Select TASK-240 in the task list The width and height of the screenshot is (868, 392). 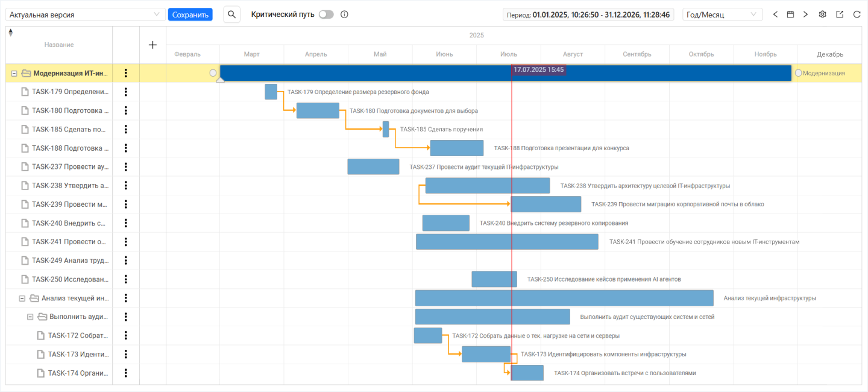pos(69,223)
